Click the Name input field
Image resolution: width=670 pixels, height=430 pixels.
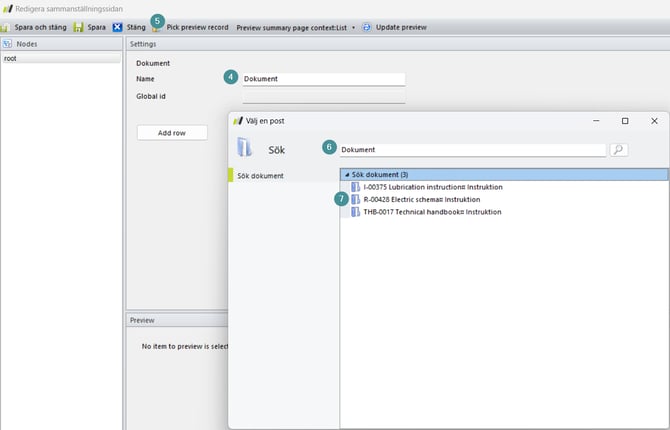tap(323, 79)
